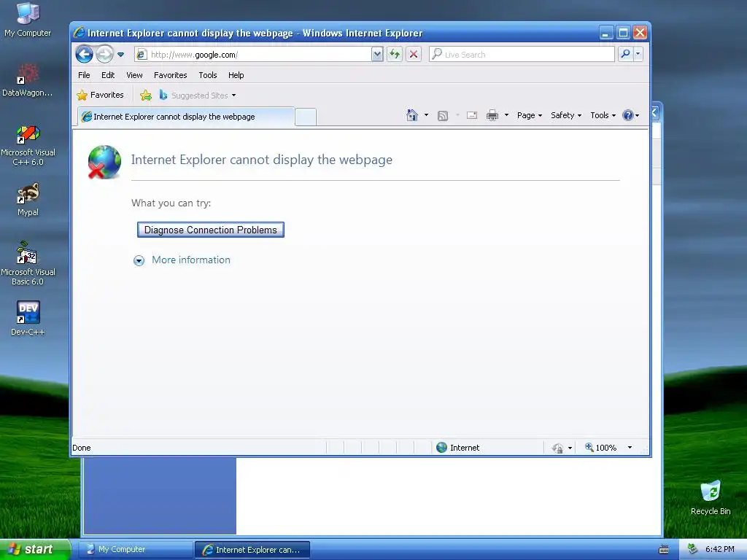Open the search provider options dropdown

(638, 54)
